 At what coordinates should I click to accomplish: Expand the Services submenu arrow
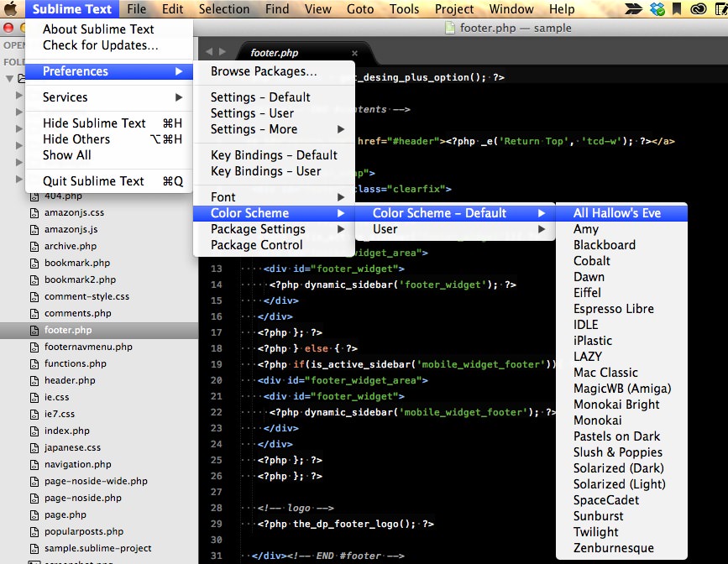pyautogui.click(x=179, y=97)
